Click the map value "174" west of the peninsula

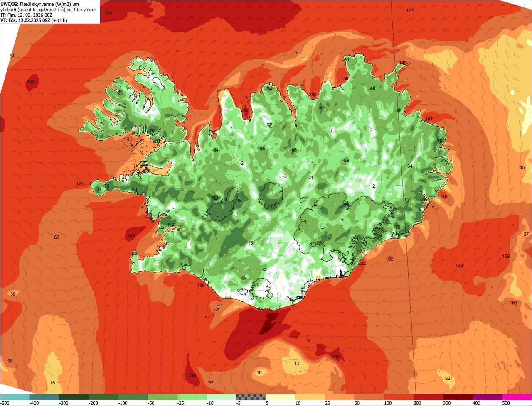(80, 183)
